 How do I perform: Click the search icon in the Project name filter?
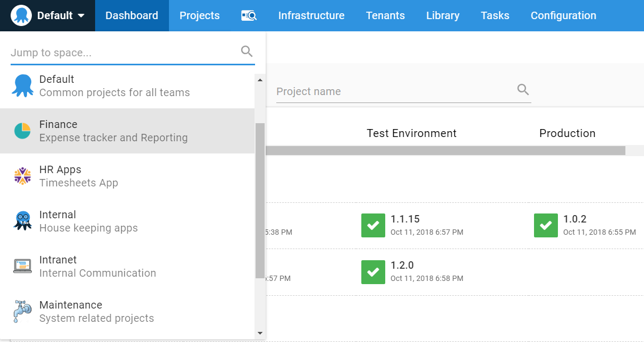[x=522, y=90]
